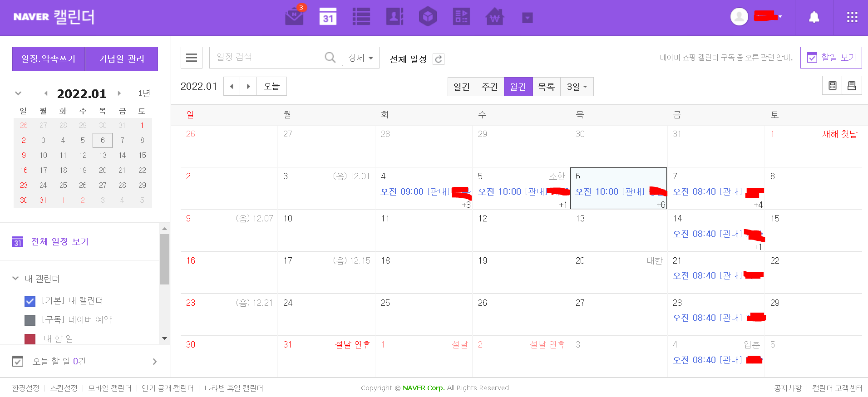Open the household ledger house icon
The image size is (868, 397).
[494, 17]
